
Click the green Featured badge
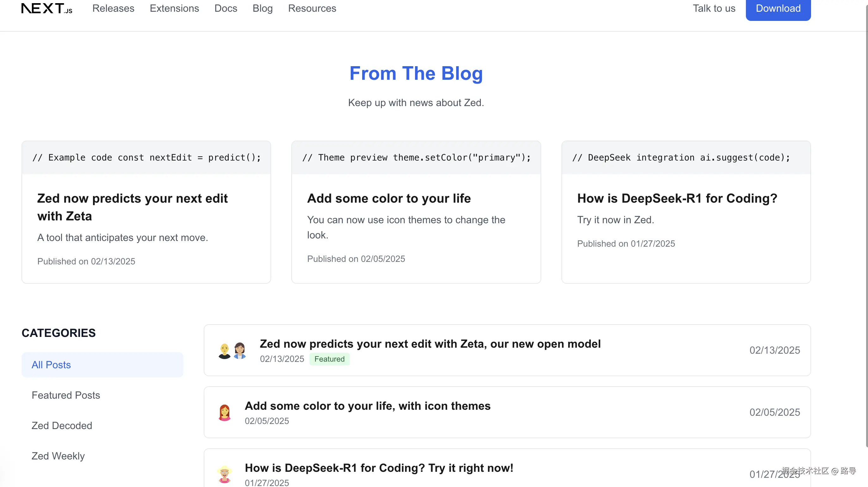[329, 359]
